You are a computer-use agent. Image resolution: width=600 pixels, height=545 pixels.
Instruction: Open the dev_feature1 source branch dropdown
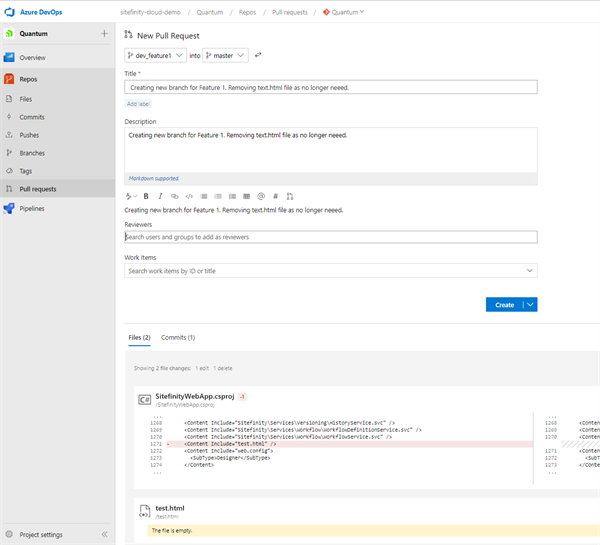point(155,55)
